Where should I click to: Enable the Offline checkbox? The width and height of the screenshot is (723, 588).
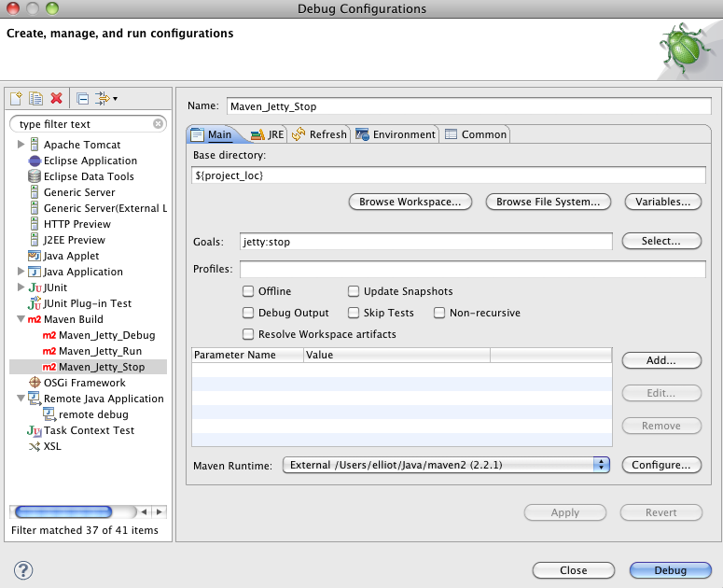click(248, 291)
